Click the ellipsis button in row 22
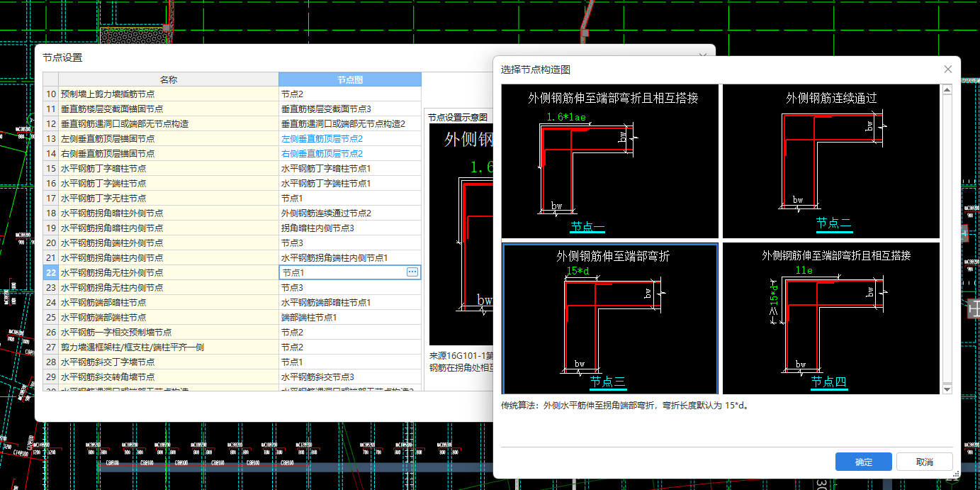 coord(412,272)
